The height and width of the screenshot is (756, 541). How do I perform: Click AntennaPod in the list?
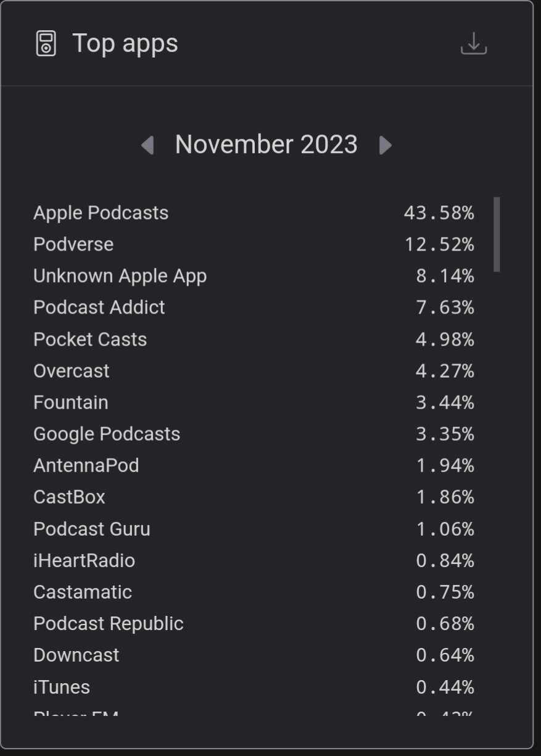pyautogui.click(x=86, y=465)
